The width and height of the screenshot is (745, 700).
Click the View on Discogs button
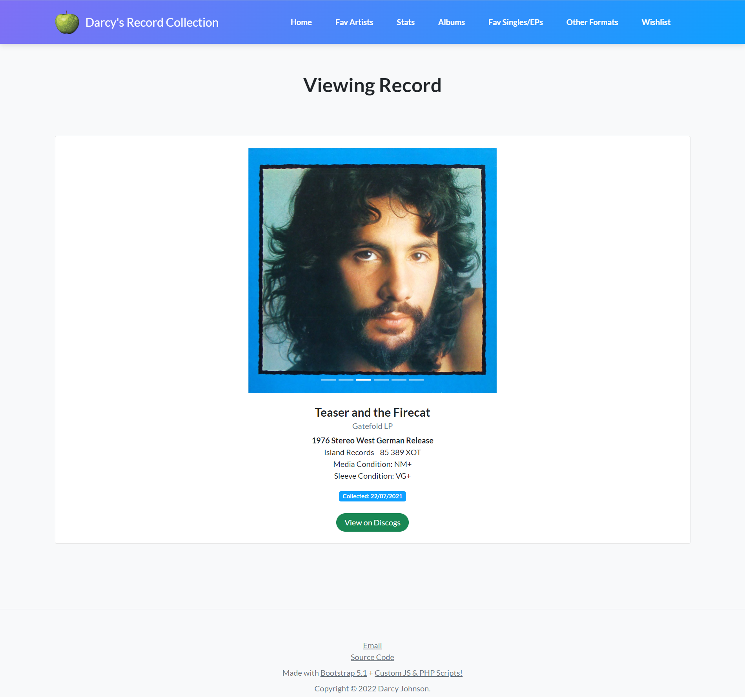372,523
